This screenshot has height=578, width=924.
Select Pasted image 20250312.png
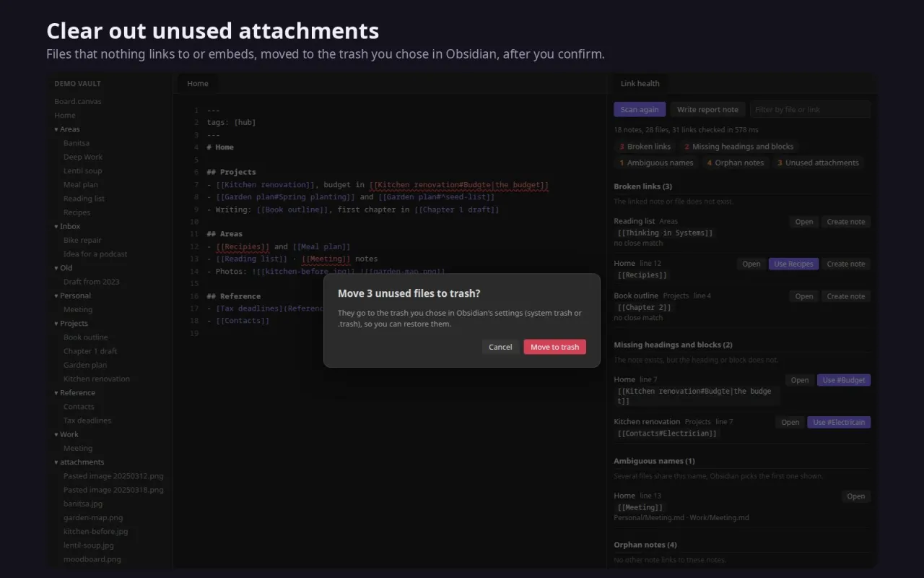pyautogui.click(x=113, y=476)
